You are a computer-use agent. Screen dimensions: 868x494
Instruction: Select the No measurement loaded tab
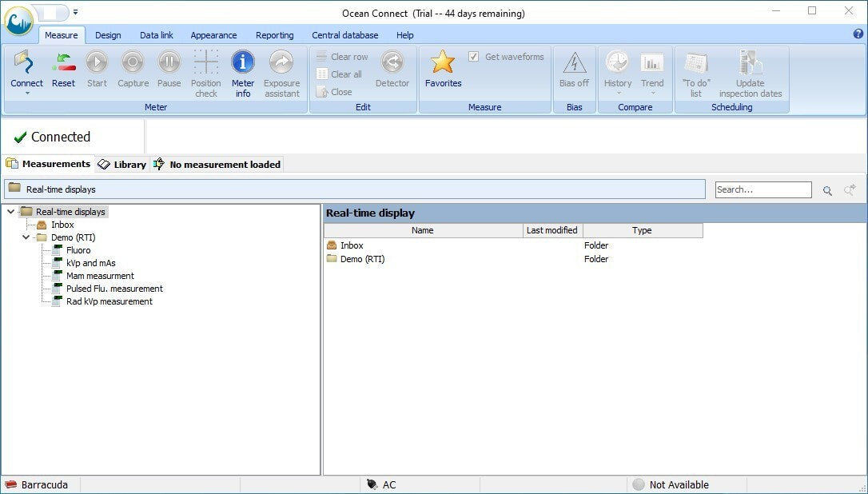coord(217,165)
